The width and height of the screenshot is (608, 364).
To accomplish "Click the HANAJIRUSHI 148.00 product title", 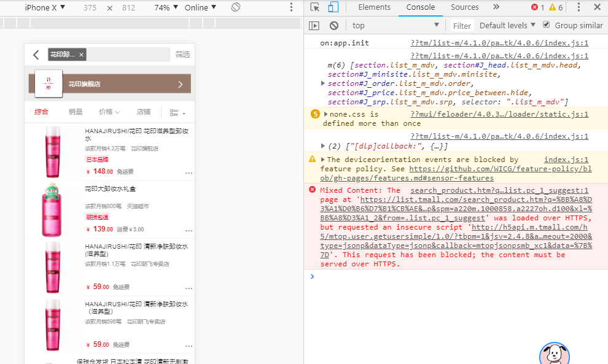I will coord(136,134).
